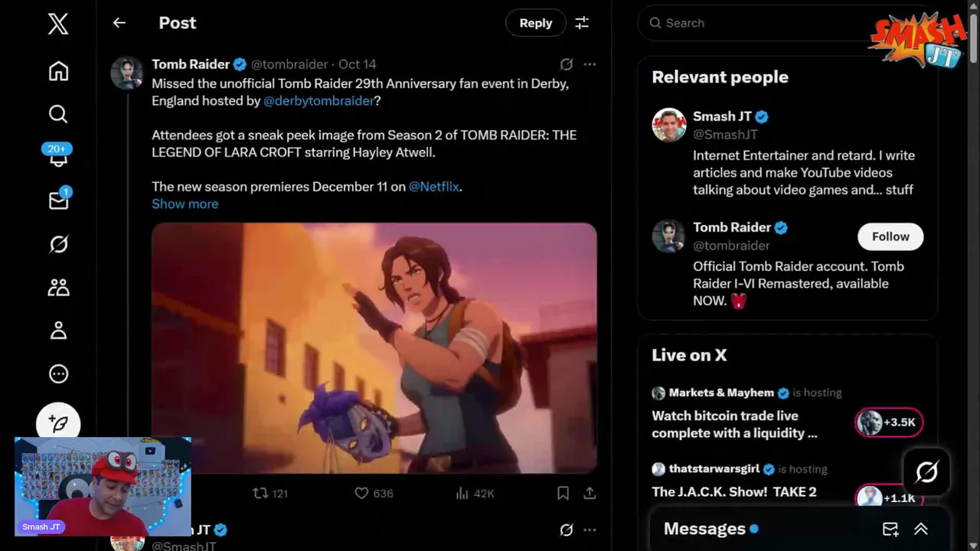The height and width of the screenshot is (551, 980).
Task: Open Grok from the left sidebar
Action: 58,244
